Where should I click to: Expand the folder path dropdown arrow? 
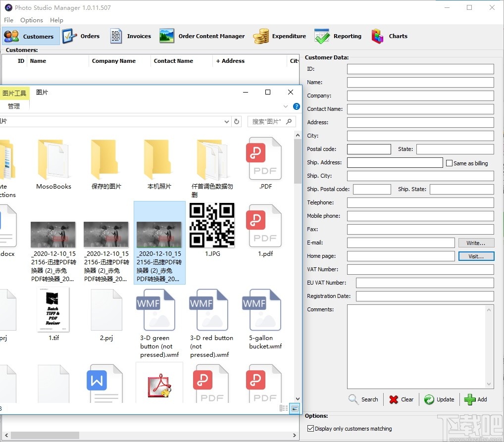pos(227,121)
